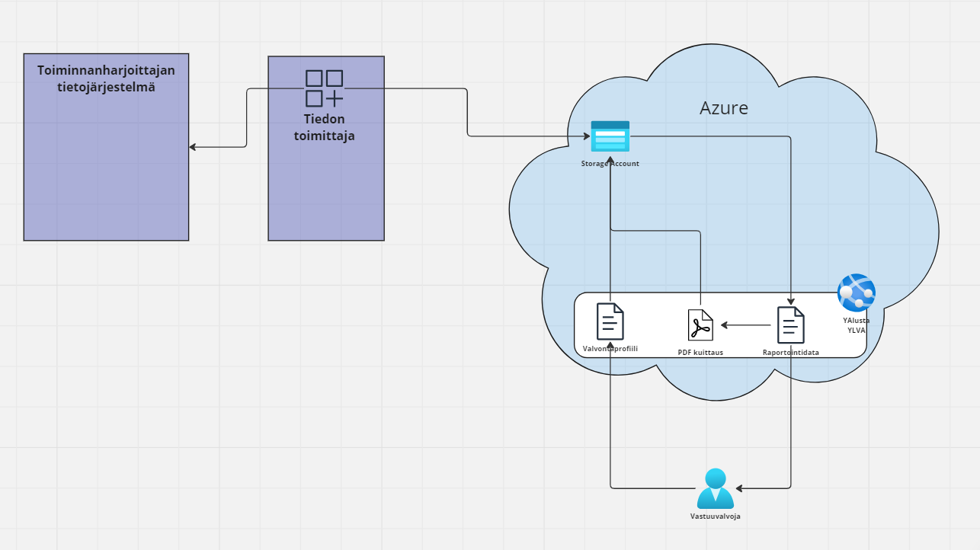
Task: Select the Toiminnanharjoittajan tietojärjestelmä title text
Action: tap(106, 78)
